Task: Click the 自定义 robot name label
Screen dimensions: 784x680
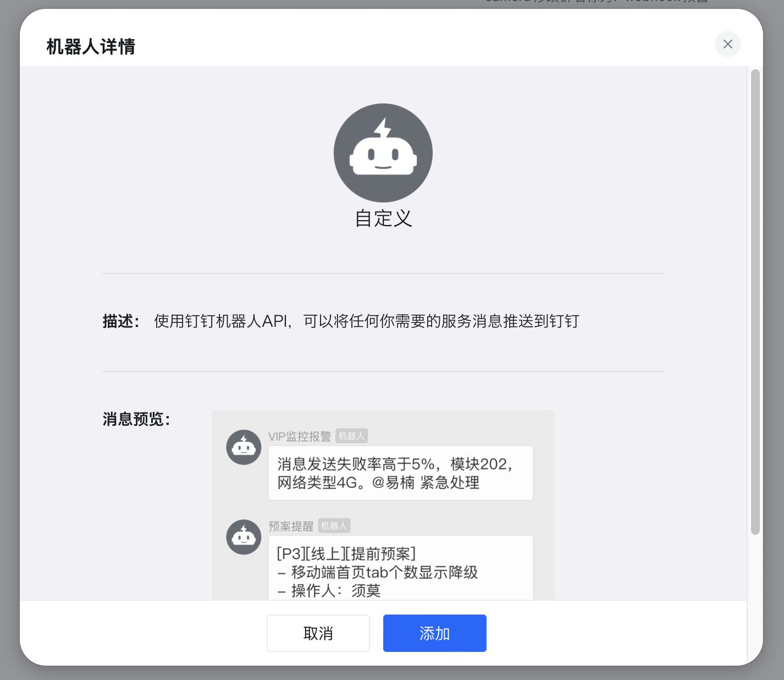Action: click(383, 218)
